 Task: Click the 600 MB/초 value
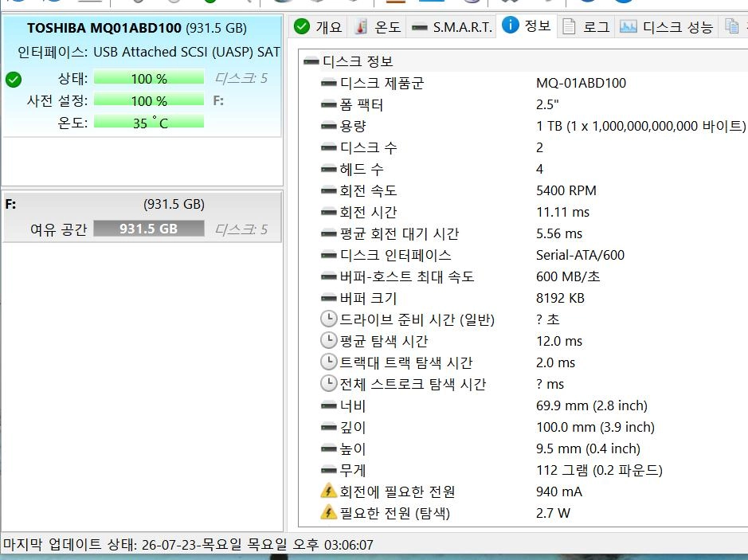click(568, 276)
